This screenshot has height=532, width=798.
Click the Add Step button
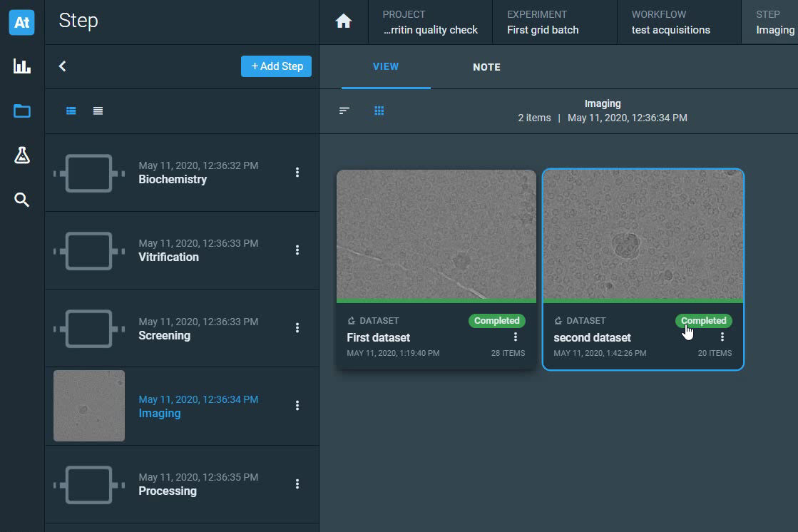(x=276, y=66)
